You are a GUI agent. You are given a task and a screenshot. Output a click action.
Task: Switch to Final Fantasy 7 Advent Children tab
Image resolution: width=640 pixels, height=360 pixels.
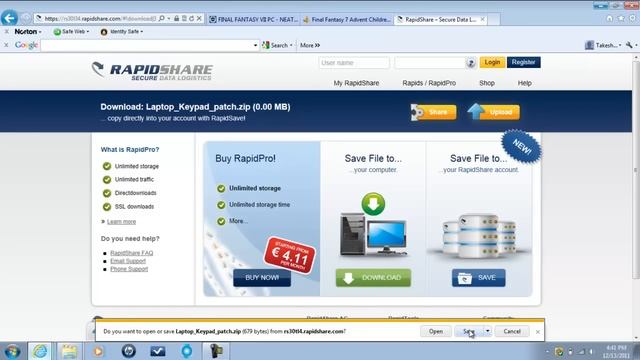347,19
